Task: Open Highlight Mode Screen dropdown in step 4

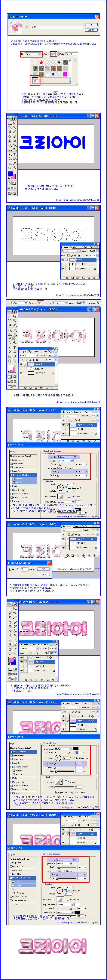Action: click(66, 502)
